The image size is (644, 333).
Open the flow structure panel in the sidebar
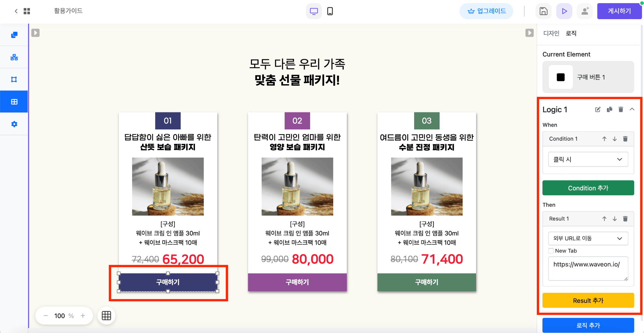14,57
